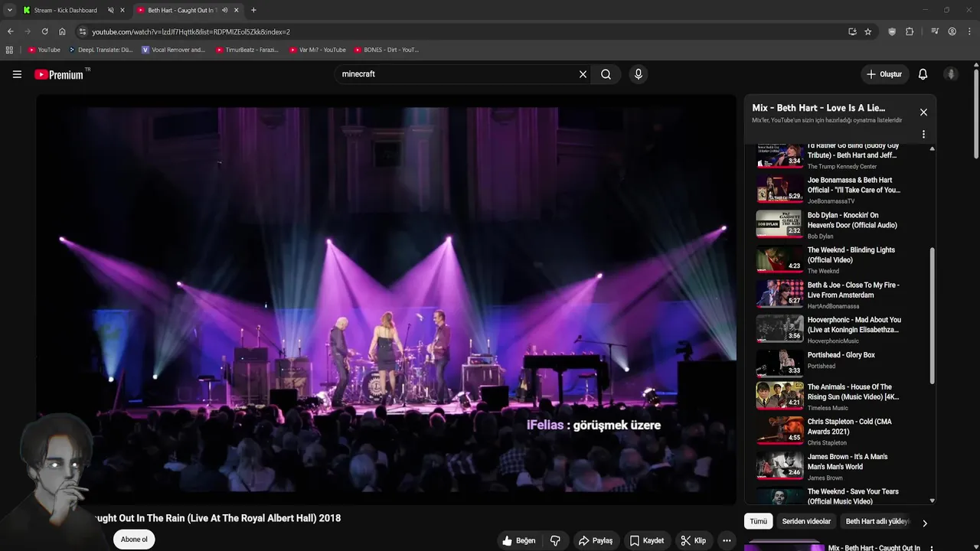Open the YouTube bookmark

point(44,50)
